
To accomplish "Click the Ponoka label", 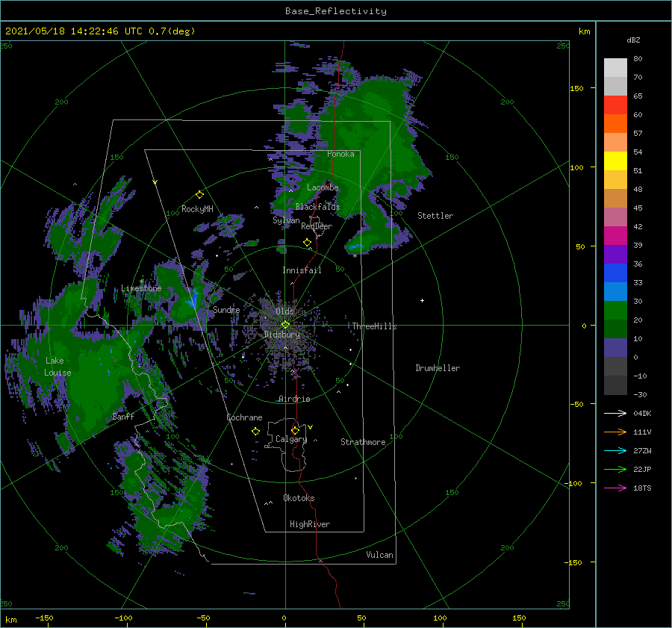I will click(340, 154).
